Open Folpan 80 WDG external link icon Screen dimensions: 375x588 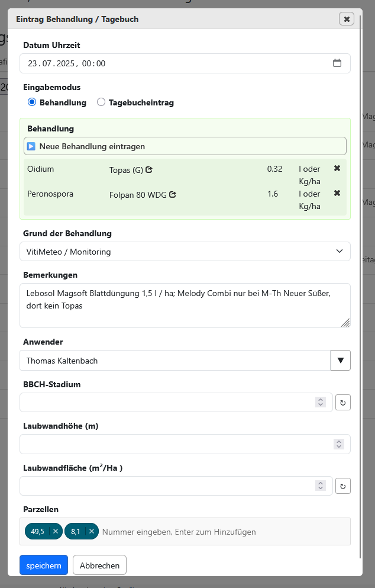coord(173,195)
